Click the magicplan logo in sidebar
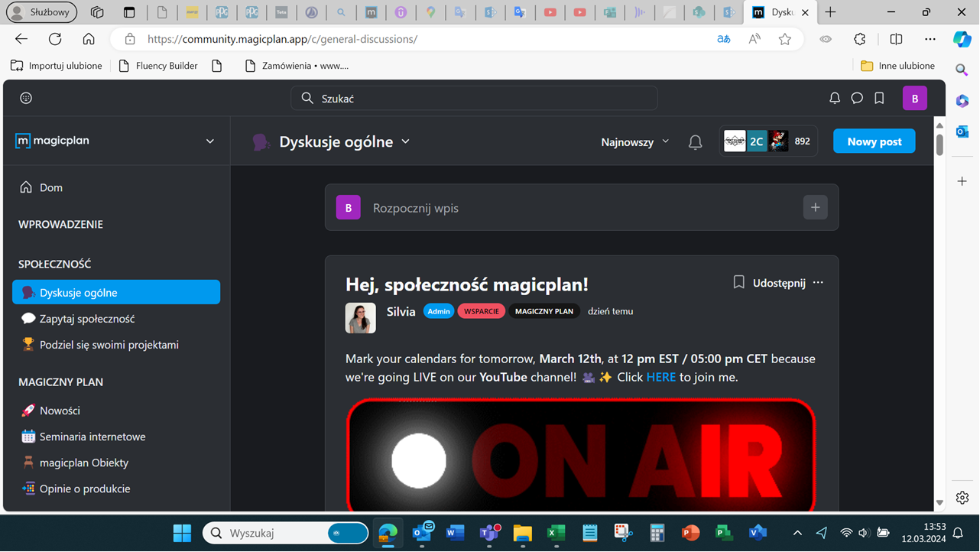Image resolution: width=980 pixels, height=552 pixels. tap(52, 141)
